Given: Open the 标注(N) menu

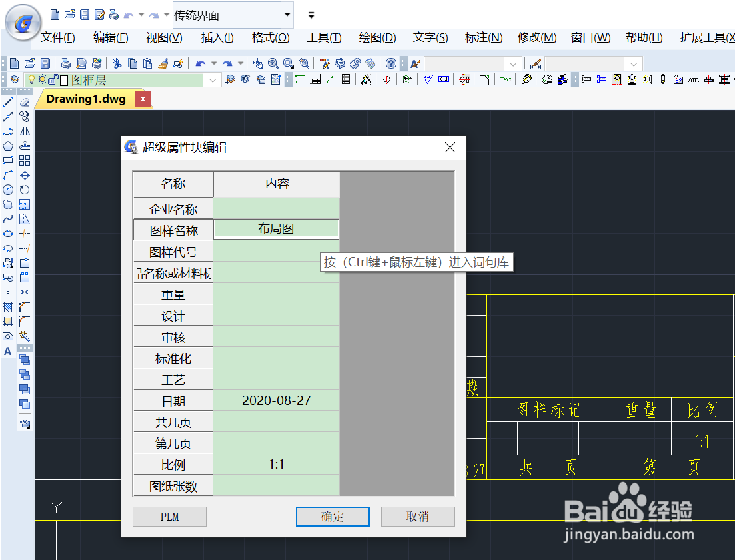Looking at the screenshot, I should coord(484,37).
